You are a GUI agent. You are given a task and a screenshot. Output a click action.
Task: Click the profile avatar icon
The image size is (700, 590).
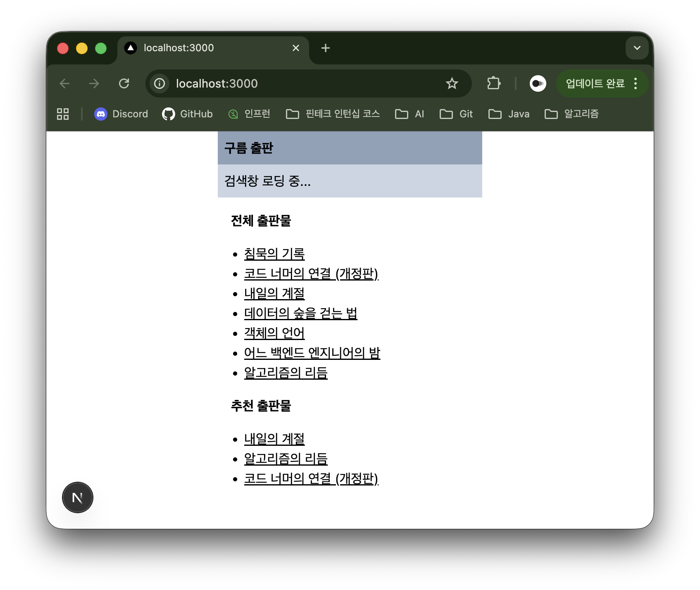coord(538,83)
